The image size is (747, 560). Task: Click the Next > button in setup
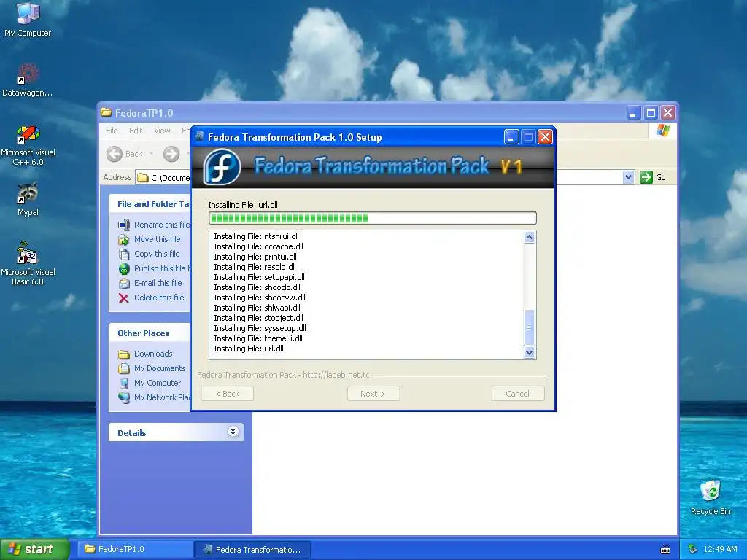click(x=373, y=393)
